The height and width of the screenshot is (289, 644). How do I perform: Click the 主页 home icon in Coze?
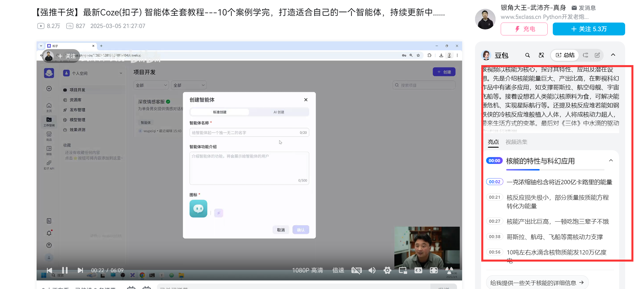pos(49,107)
